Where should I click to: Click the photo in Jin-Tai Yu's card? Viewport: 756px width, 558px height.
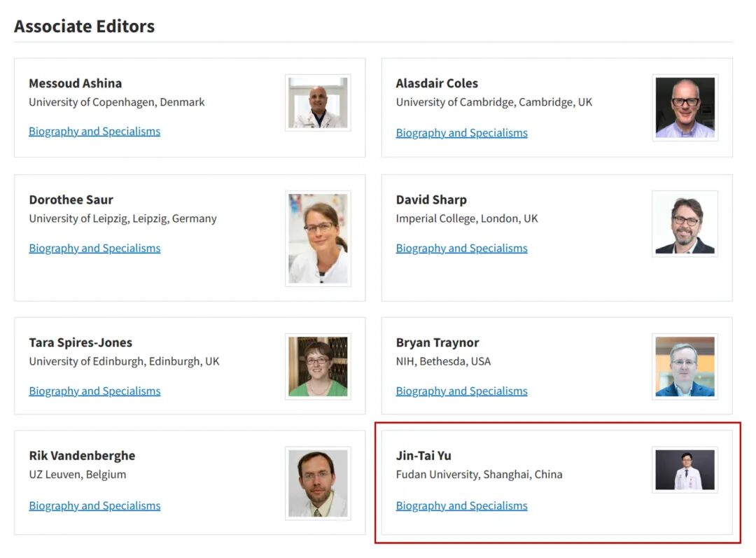[685, 470]
